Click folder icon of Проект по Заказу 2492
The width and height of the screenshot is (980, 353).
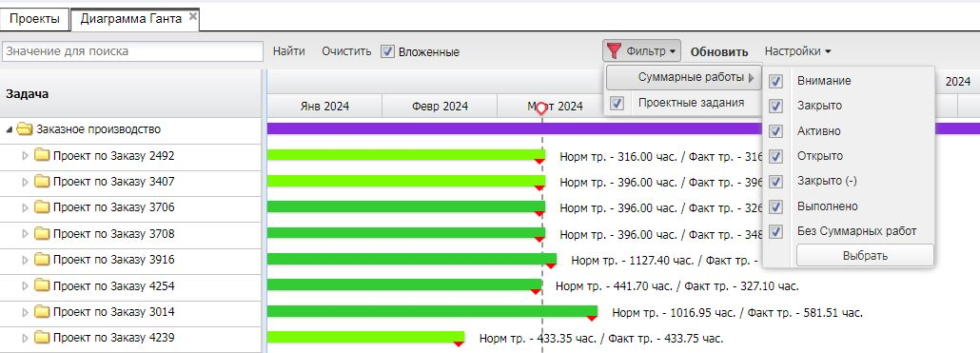[42, 156]
